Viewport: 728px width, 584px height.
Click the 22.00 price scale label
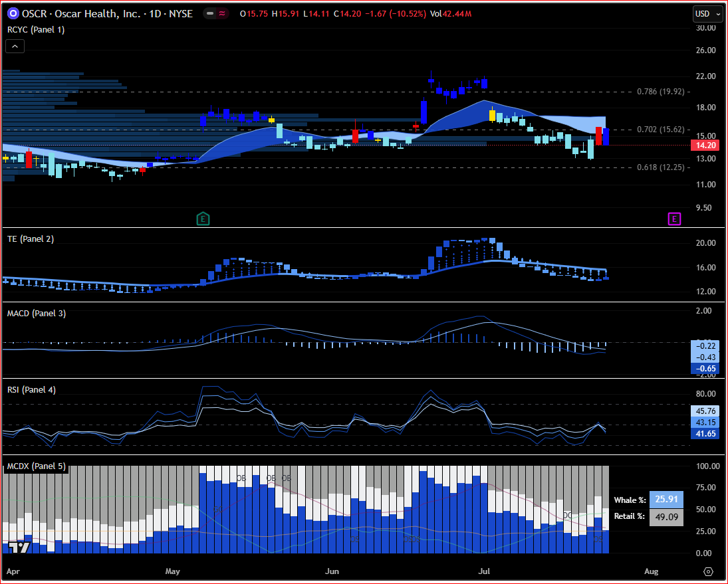(705, 76)
